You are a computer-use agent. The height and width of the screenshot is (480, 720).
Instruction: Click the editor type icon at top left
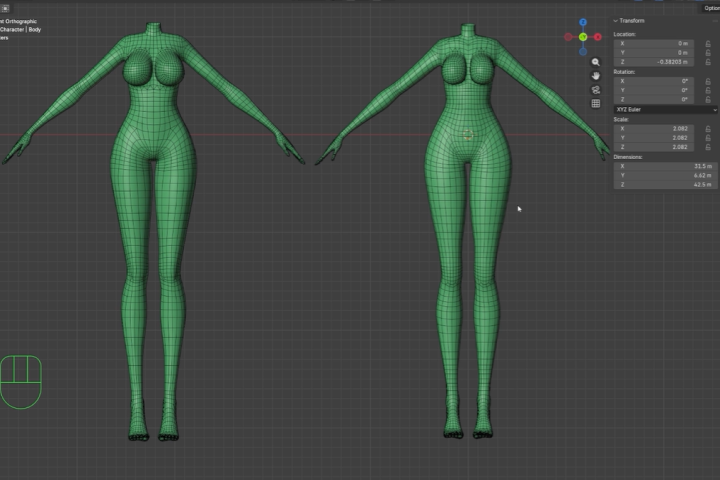(6, 8)
